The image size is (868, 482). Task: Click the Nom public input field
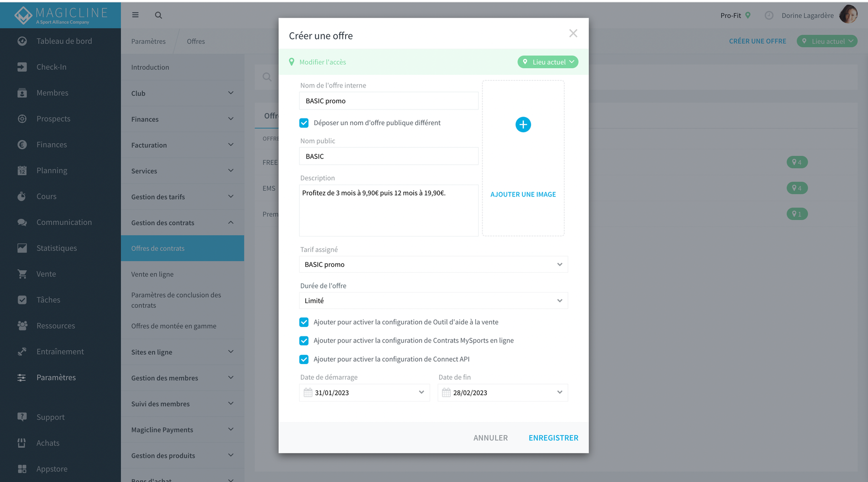(388, 156)
